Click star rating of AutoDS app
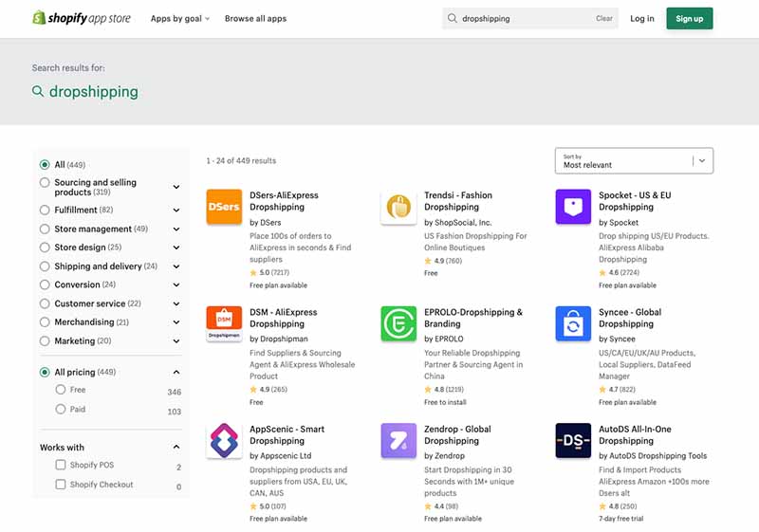This screenshot has height=532, width=759. click(618, 506)
